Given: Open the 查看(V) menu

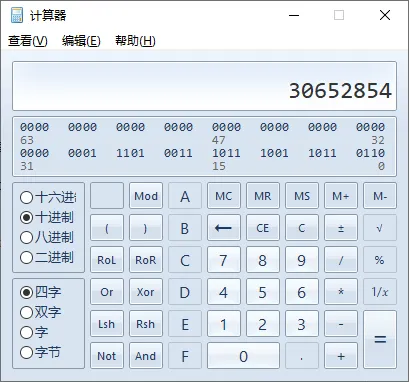Looking at the screenshot, I should (28, 41).
